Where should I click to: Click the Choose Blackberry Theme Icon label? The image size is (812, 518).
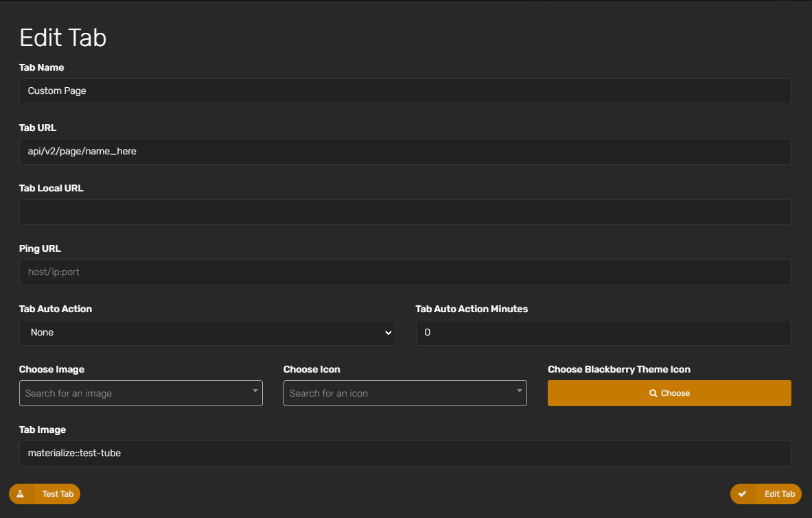[619, 370]
